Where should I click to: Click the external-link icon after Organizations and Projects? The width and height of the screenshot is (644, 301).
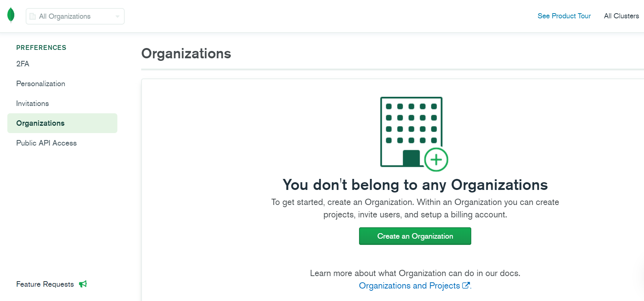tap(466, 285)
